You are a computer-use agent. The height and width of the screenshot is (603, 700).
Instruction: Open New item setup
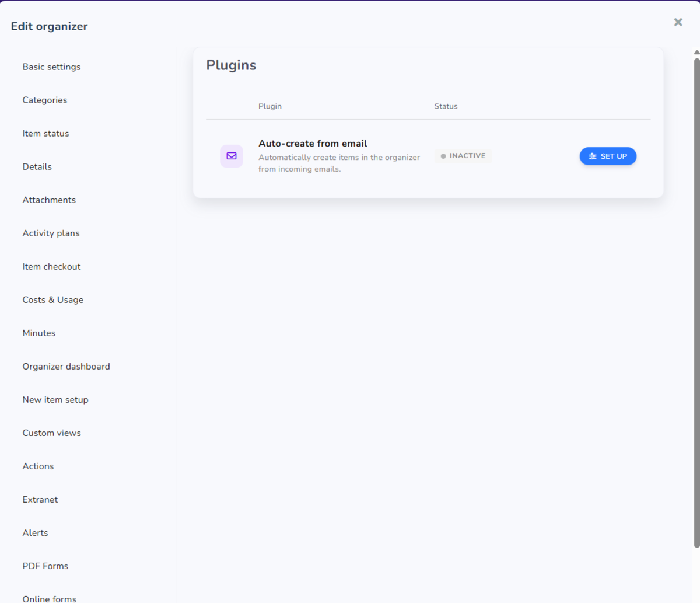(x=55, y=399)
